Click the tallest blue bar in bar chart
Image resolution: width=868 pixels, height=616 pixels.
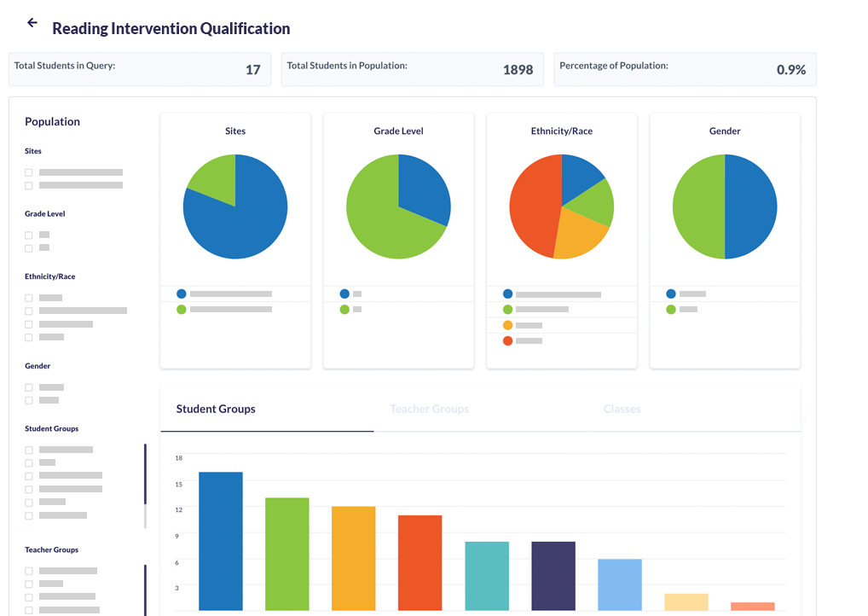click(221, 541)
